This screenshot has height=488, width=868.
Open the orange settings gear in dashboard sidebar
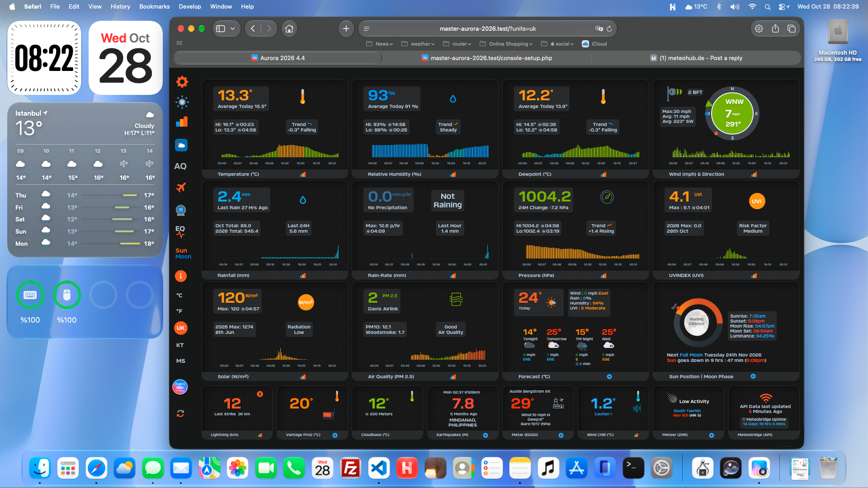point(182,82)
